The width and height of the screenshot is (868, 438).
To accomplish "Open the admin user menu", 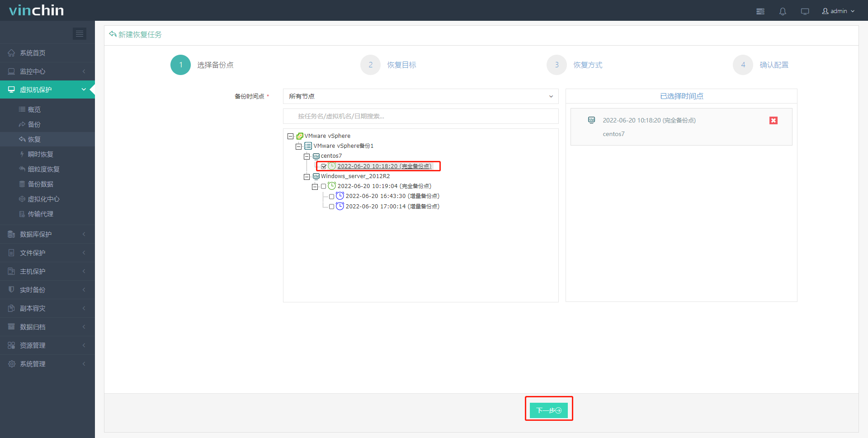I will point(838,11).
